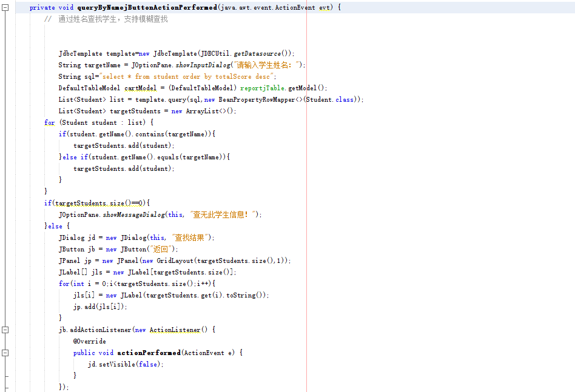The image size is (575, 392).
Task: Click the showMessageDialog call
Action: 133,214
